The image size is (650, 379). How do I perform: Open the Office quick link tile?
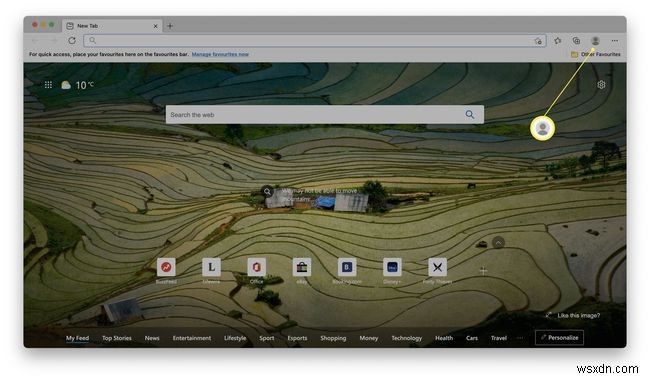(x=257, y=267)
